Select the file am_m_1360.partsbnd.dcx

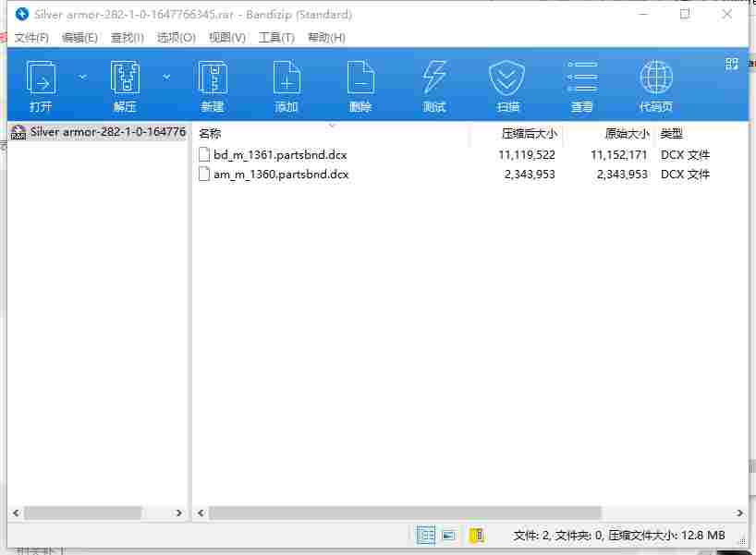click(x=281, y=174)
